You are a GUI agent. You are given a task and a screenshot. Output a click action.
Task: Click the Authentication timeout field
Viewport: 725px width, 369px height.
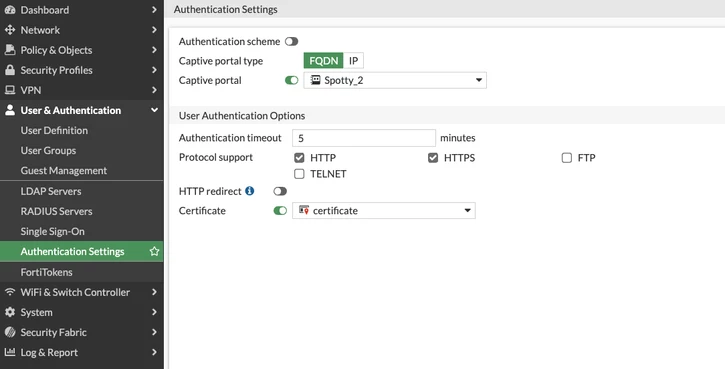point(364,138)
